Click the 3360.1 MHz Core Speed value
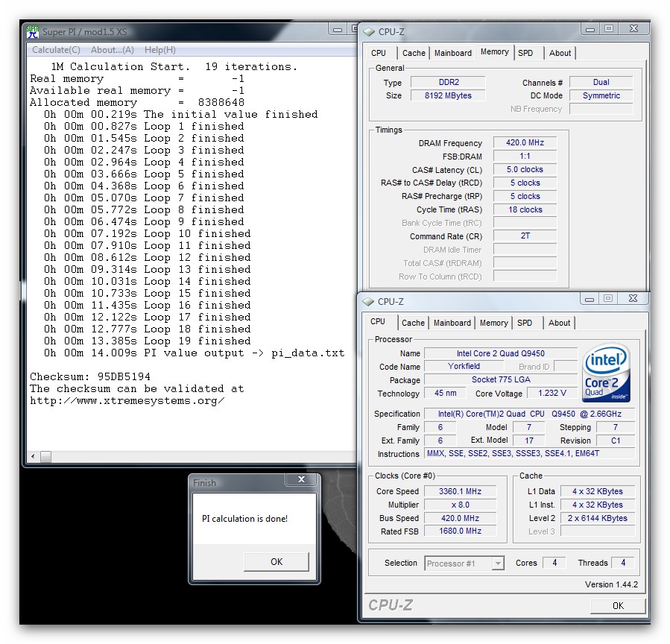670x644 pixels. 460,491
